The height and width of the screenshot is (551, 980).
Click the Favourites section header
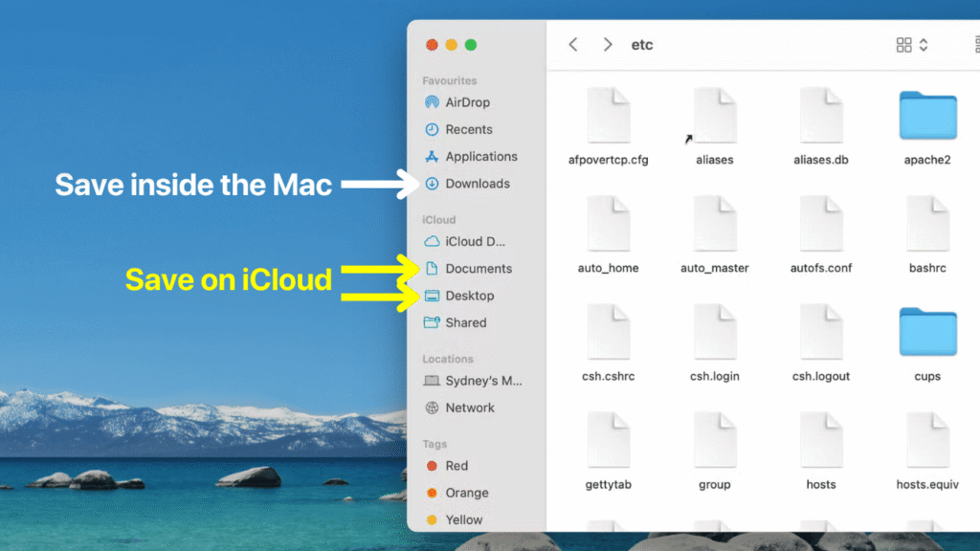450,80
